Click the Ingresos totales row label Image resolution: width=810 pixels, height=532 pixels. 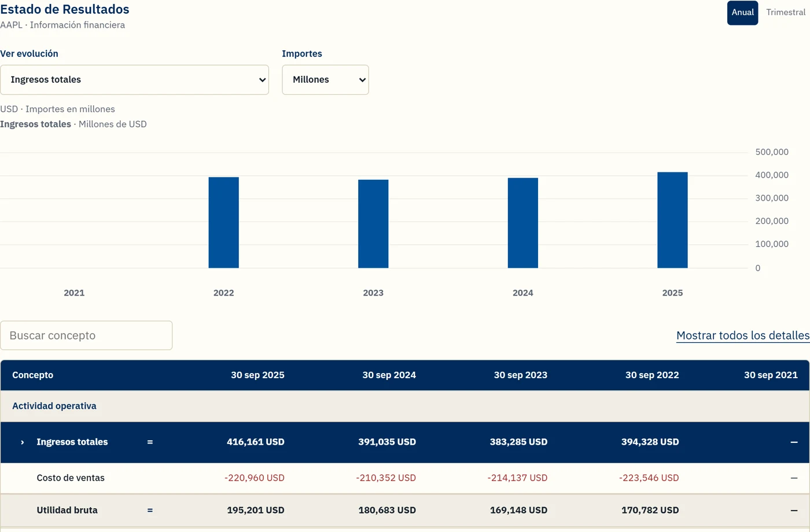(x=72, y=442)
